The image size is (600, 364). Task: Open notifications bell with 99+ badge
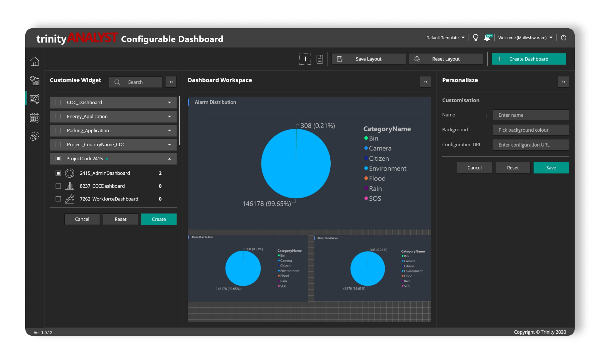487,38
